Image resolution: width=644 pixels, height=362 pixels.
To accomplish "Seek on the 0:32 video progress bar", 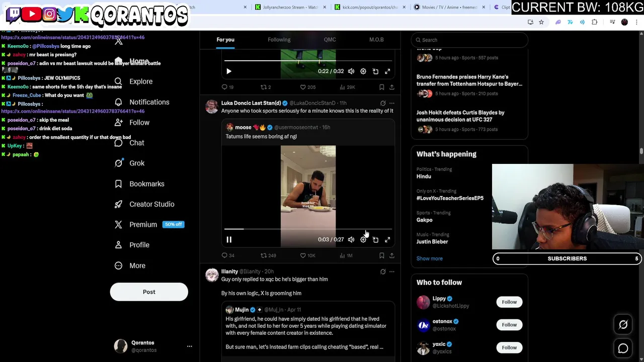I will 308,61.
